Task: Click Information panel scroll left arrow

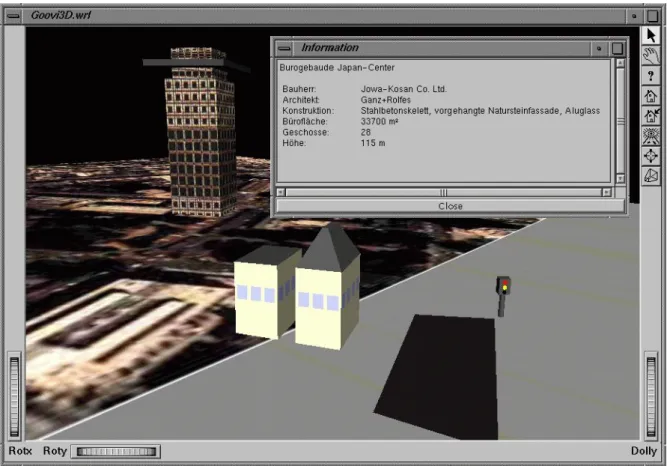Action: click(280, 192)
